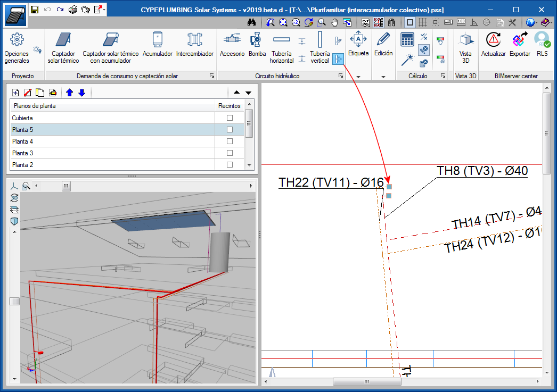
Task: Open the Etiqueta label tool
Action: (x=358, y=44)
